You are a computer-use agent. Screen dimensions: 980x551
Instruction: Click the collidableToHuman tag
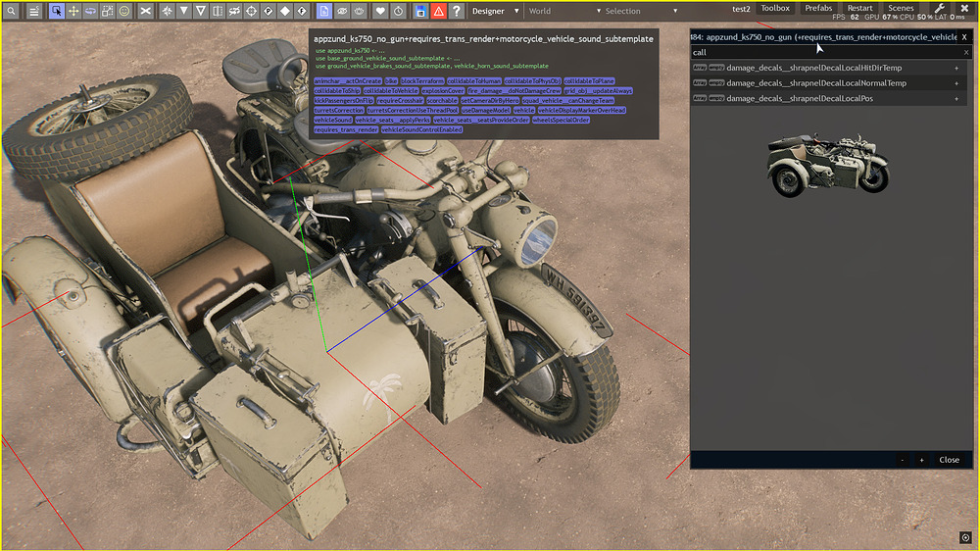(x=473, y=80)
